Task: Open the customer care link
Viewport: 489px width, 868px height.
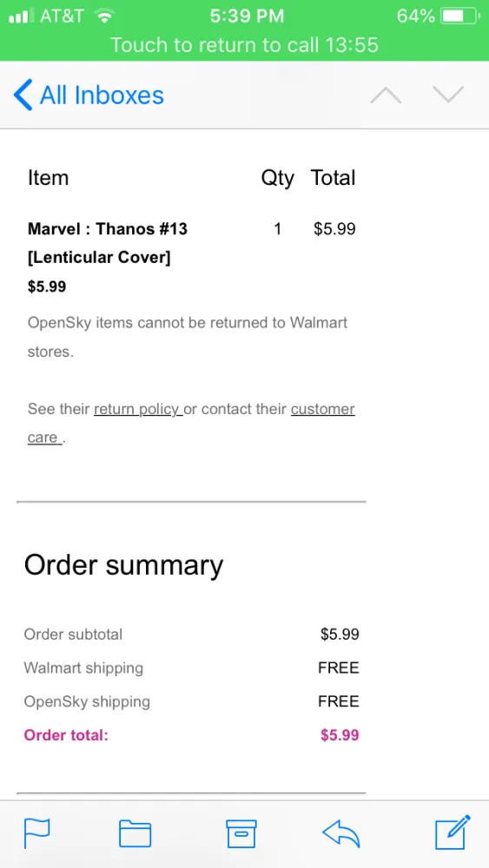Action: point(191,424)
